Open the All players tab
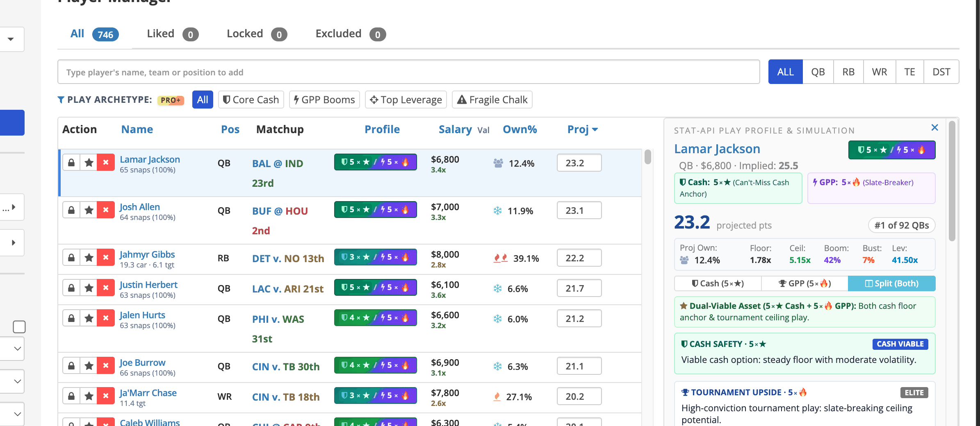980x426 pixels. click(x=94, y=34)
